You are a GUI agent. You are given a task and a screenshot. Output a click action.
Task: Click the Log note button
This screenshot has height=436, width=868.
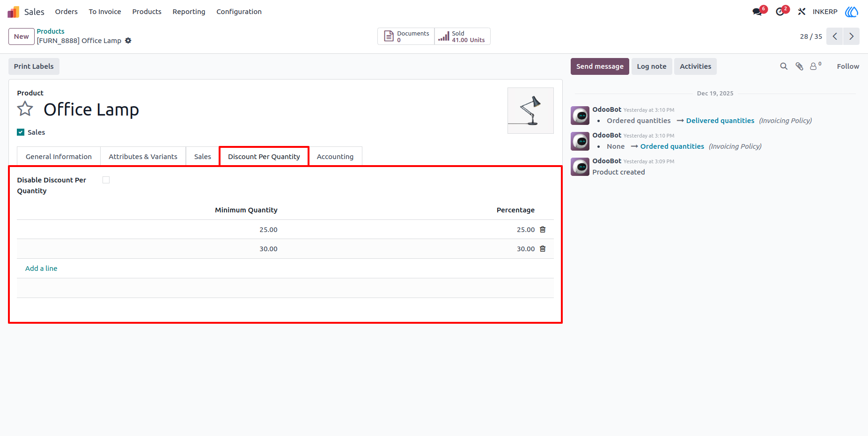click(x=652, y=66)
